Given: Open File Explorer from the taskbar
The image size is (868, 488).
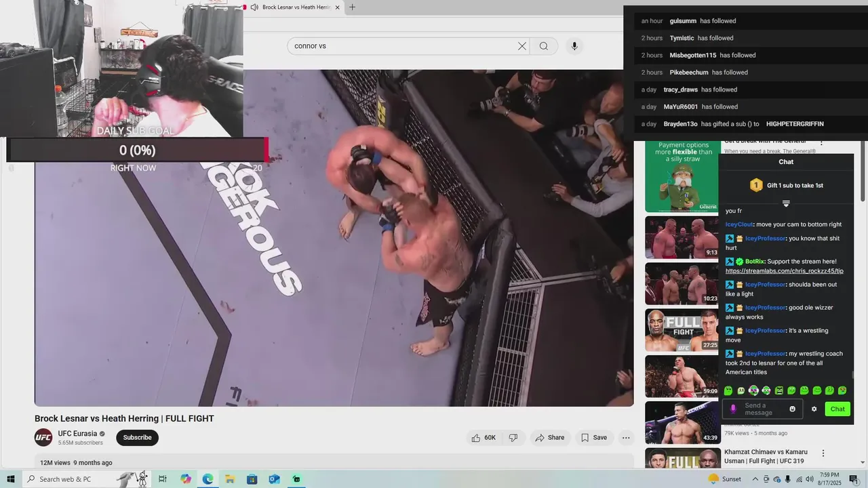Looking at the screenshot, I should (x=230, y=479).
